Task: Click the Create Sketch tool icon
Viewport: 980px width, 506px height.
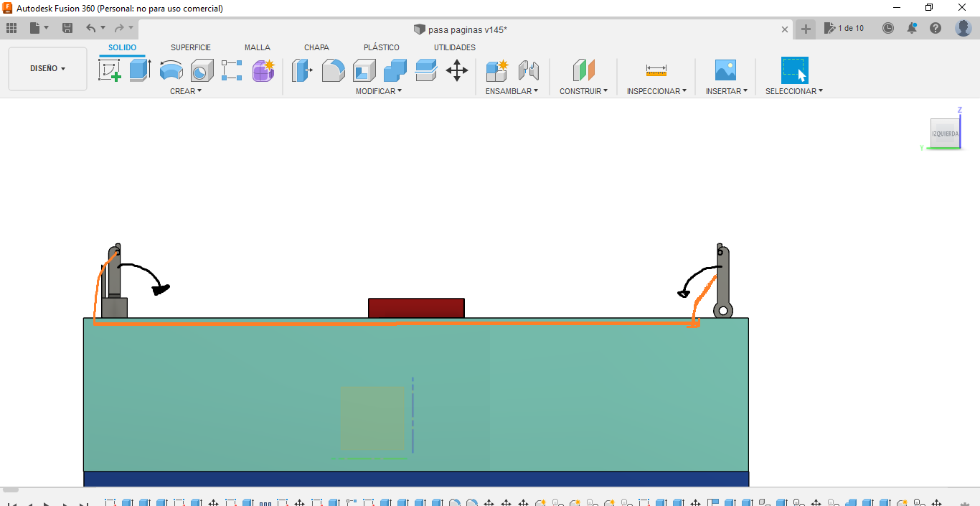Action: pyautogui.click(x=109, y=70)
